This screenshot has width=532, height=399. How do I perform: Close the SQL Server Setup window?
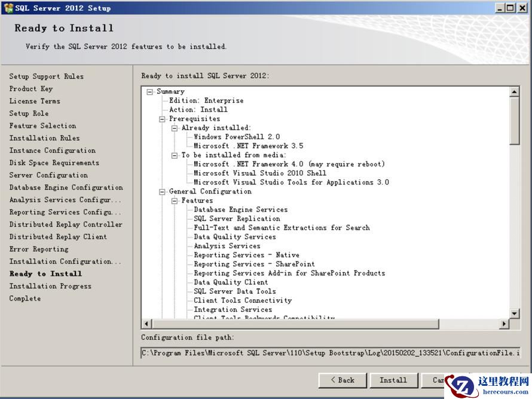[x=522, y=8]
